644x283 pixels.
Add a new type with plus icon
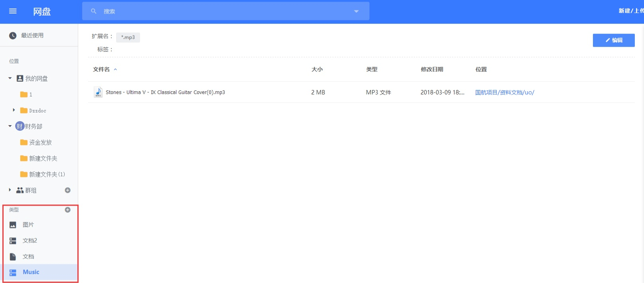[x=67, y=210]
